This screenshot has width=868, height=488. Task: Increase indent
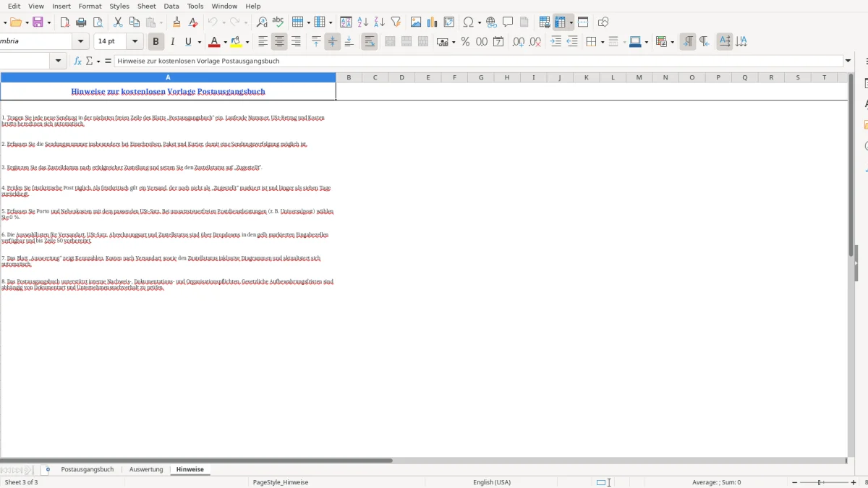click(x=556, y=42)
